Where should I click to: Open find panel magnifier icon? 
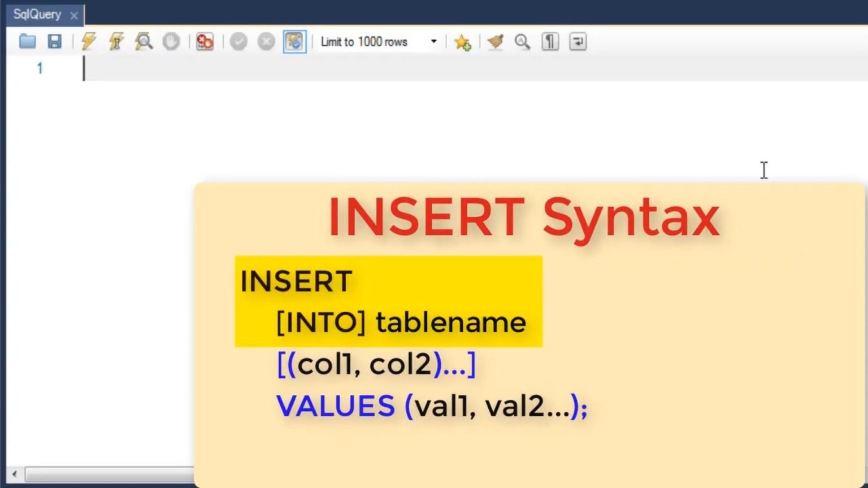(522, 41)
